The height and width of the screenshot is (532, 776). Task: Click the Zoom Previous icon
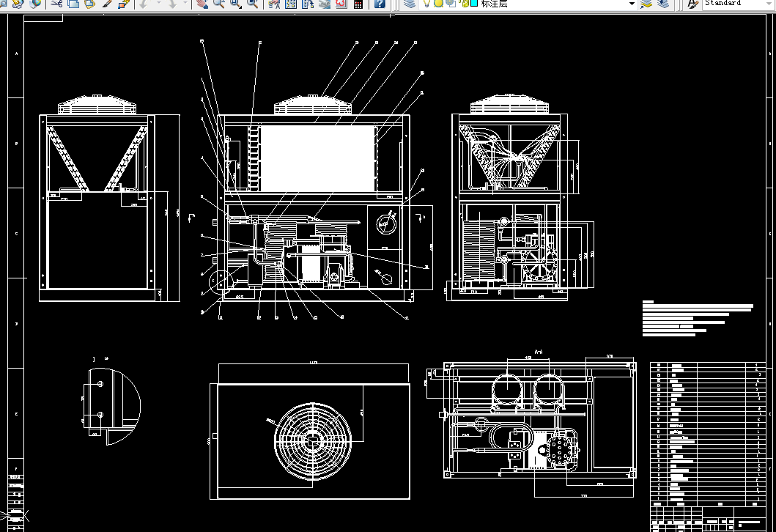tap(252, 4)
